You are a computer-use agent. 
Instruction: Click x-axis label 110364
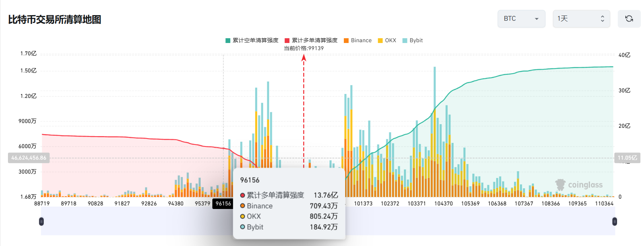(x=604, y=203)
